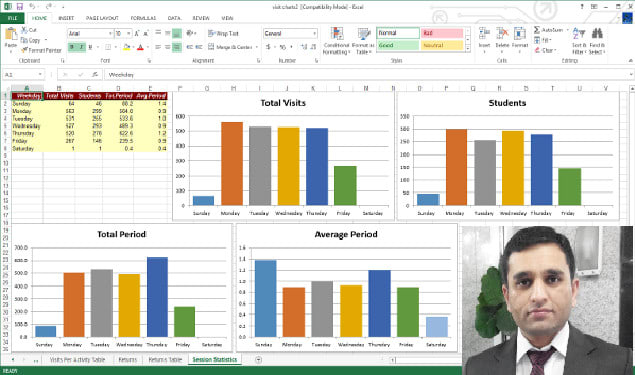Open Visits Per Activity Table sheet
Image resolution: width=635 pixels, height=375 pixels.
coord(77,359)
